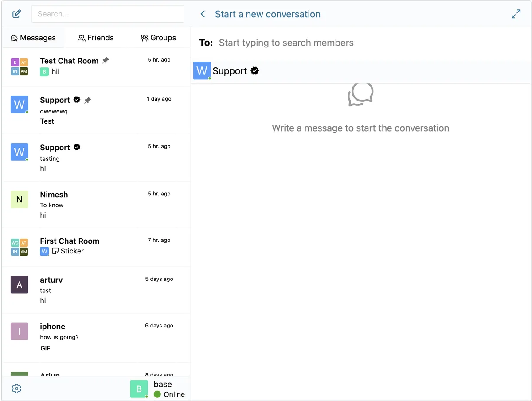
Task: Click the Sticker icon in First Chat Room preview
Action: (55, 251)
